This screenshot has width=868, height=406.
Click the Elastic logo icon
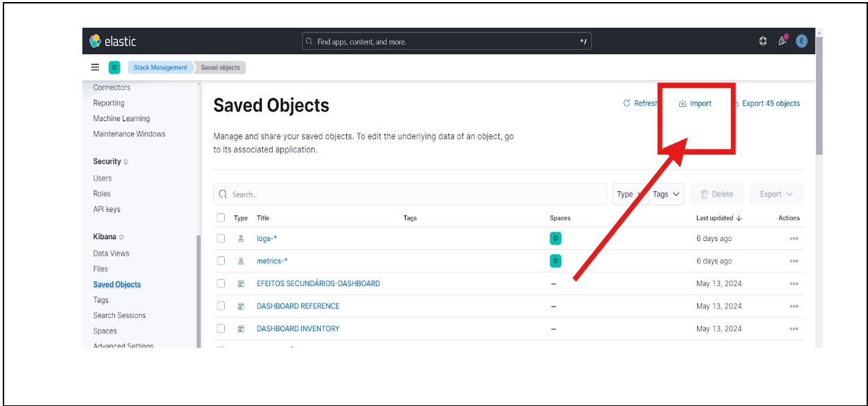96,42
